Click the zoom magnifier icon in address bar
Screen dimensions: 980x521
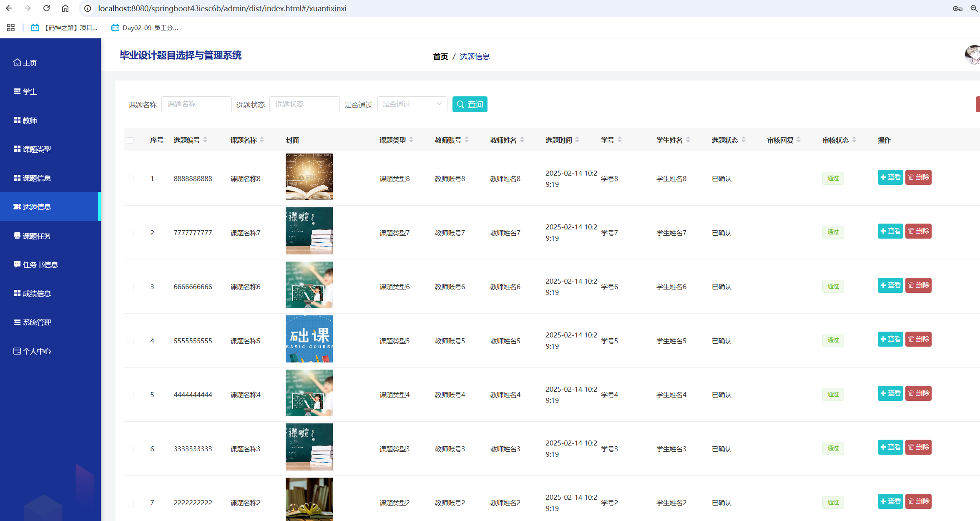click(974, 8)
